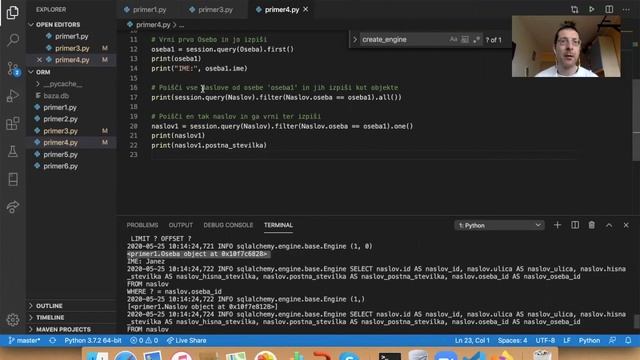Toggle Match Whole Word in find widget

pyautogui.click(x=465, y=40)
